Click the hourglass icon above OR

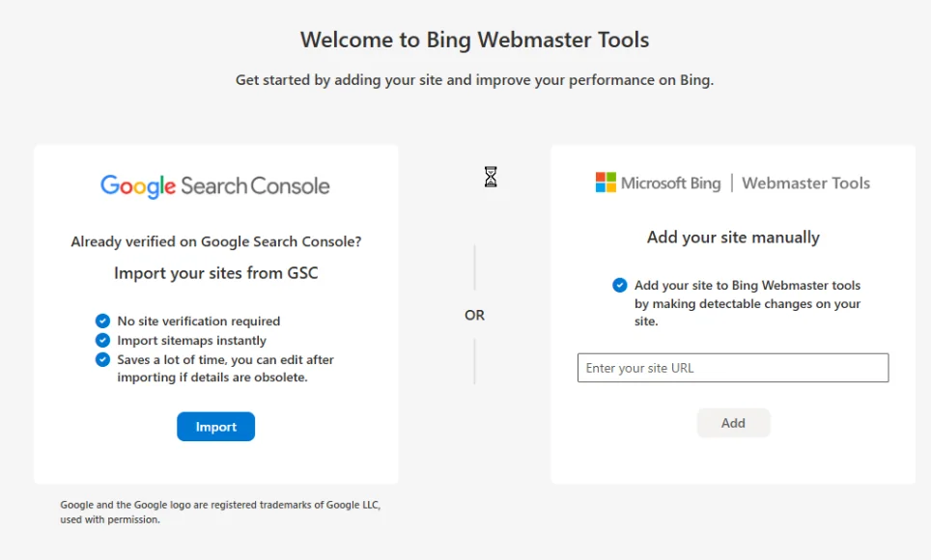tap(491, 177)
